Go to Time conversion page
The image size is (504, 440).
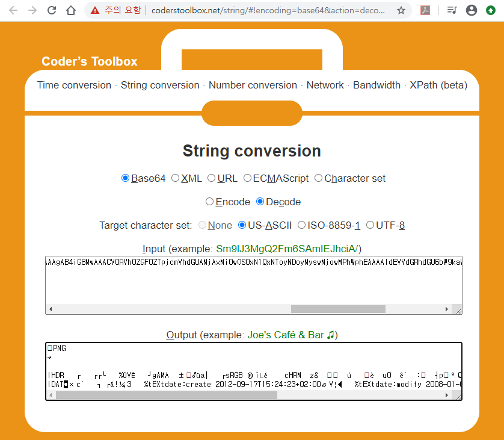pyautogui.click(x=74, y=85)
